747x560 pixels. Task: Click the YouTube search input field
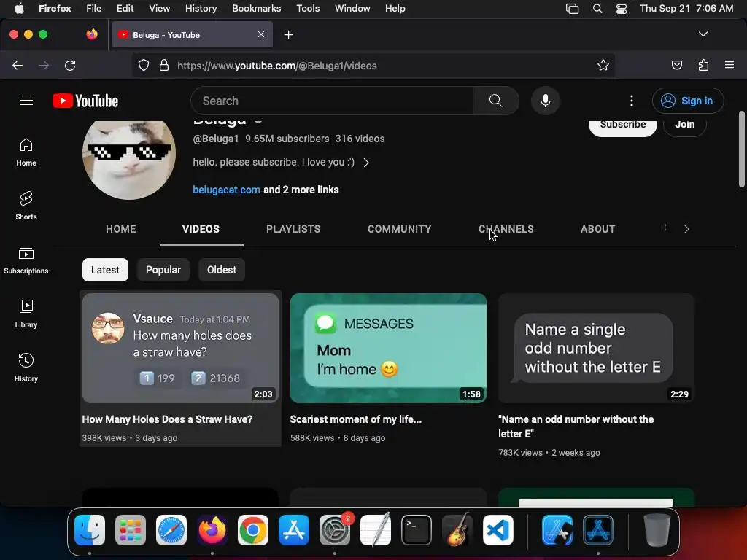click(x=332, y=101)
